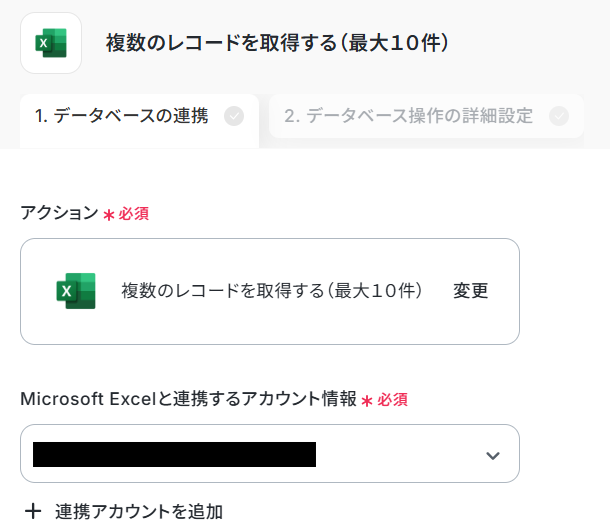Viewport: 610px width, 532px height.
Task: Click the 必須 badge next to アカウント情報
Action: point(392,400)
